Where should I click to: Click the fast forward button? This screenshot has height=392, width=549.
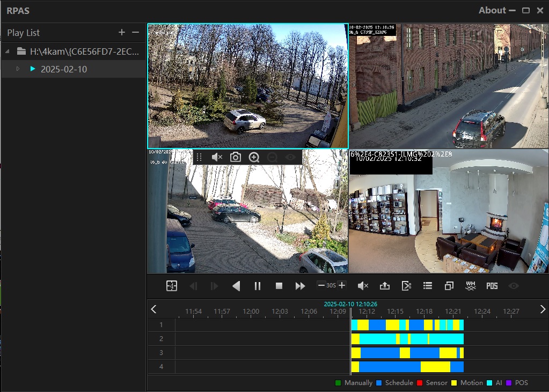(301, 286)
